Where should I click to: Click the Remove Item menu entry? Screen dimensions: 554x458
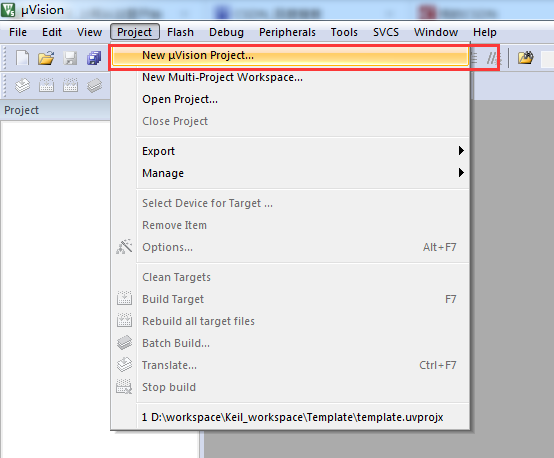click(290, 225)
